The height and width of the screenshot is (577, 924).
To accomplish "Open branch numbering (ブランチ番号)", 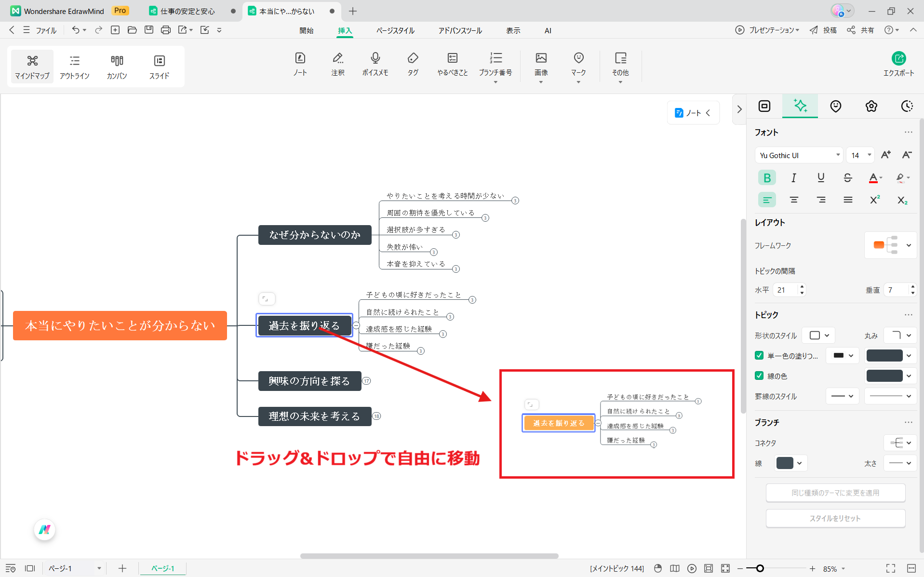I will [x=495, y=67].
